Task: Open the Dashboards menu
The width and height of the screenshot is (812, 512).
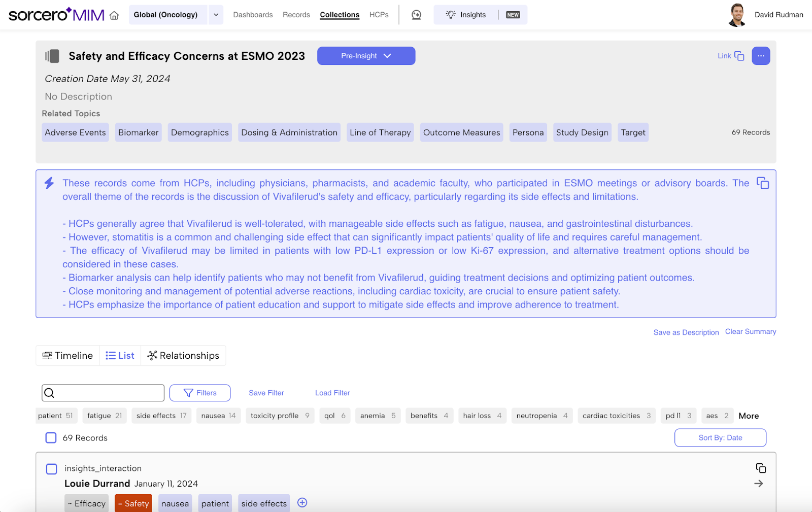Action: pyautogui.click(x=253, y=15)
